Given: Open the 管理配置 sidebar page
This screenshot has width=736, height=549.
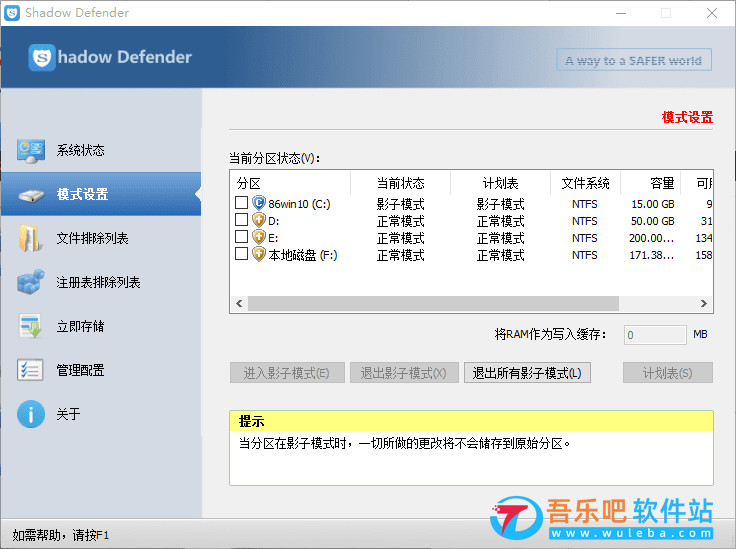Looking at the screenshot, I should 101,370.
